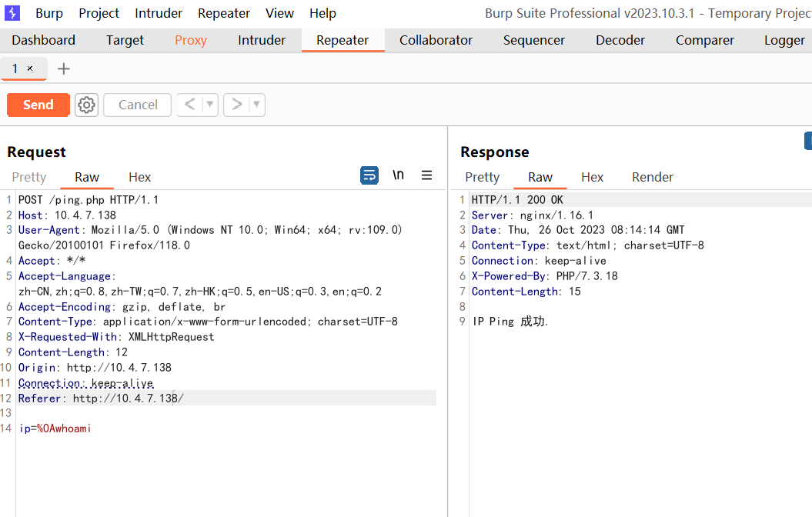This screenshot has width=812, height=517.
Task: Open the Intruder menu in menu bar
Action: tap(159, 13)
